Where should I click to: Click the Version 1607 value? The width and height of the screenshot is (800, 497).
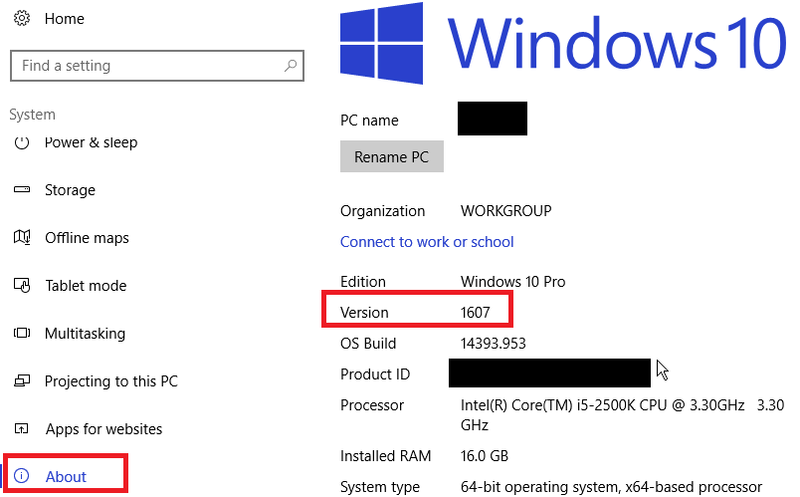[x=475, y=312]
